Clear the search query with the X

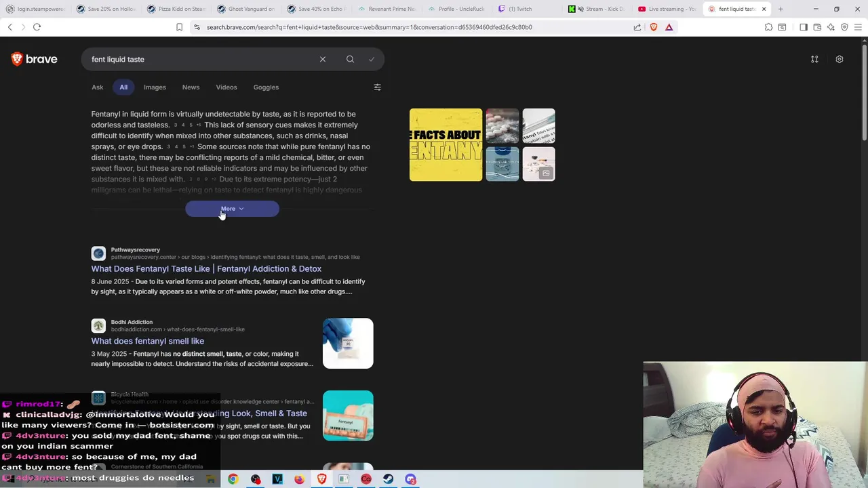[323, 59]
